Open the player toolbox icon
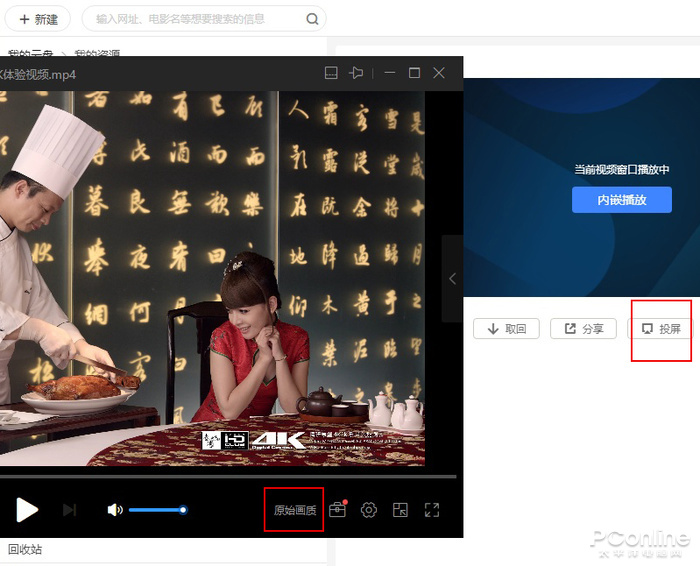Screen dimensions: 700x566 point(338,510)
